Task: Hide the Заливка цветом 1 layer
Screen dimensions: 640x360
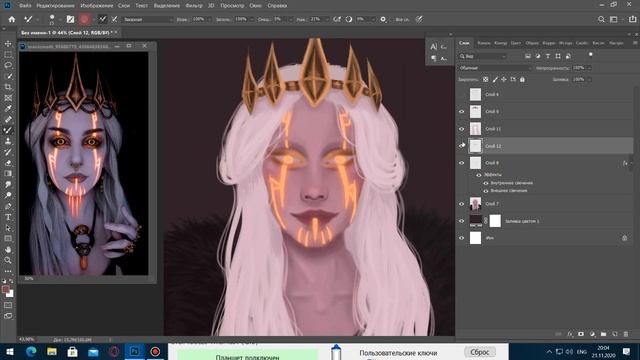Action: click(462, 221)
